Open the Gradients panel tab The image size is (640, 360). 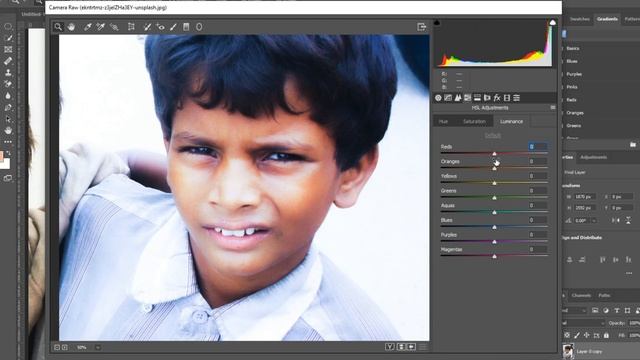607,19
